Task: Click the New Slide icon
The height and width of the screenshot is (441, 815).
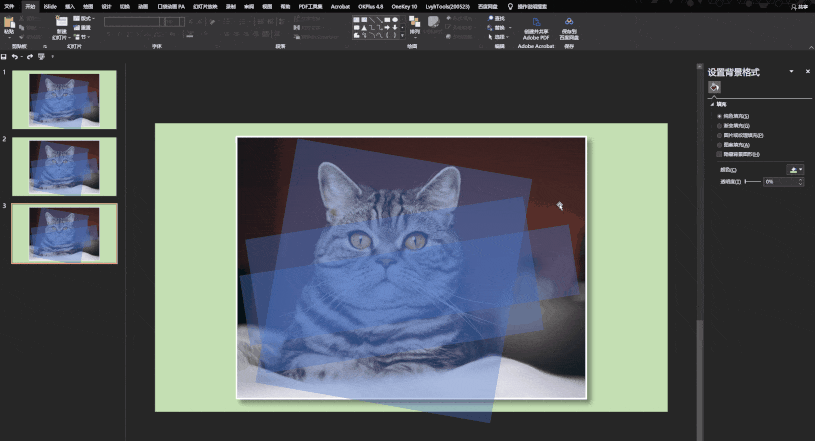Action: 61,22
